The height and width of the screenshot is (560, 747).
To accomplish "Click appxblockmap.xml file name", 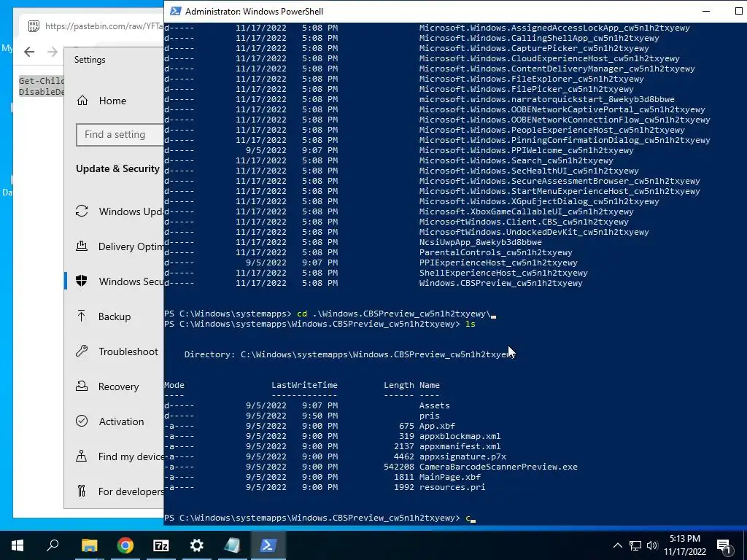I will pos(460,436).
